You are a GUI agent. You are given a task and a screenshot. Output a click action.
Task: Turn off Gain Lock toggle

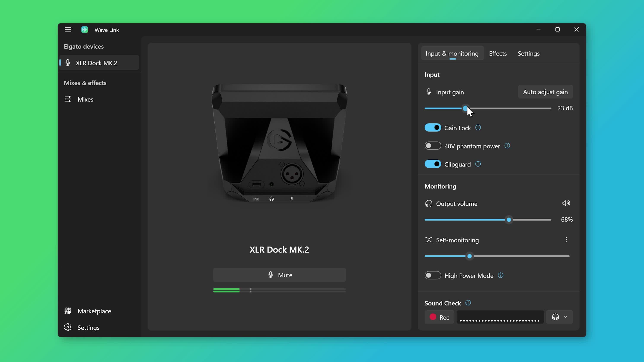(x=433, y=128)
